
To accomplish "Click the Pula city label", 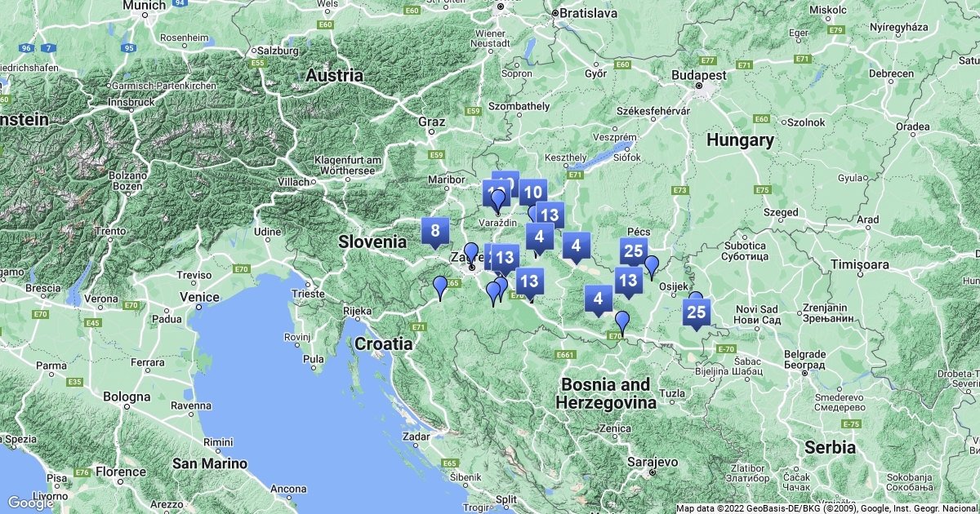I will coord(313,358).
